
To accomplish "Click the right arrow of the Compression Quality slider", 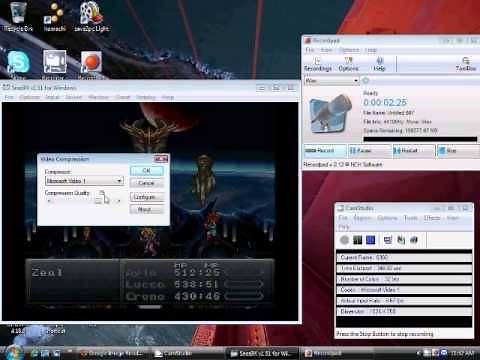I will [x=119, y=201].
